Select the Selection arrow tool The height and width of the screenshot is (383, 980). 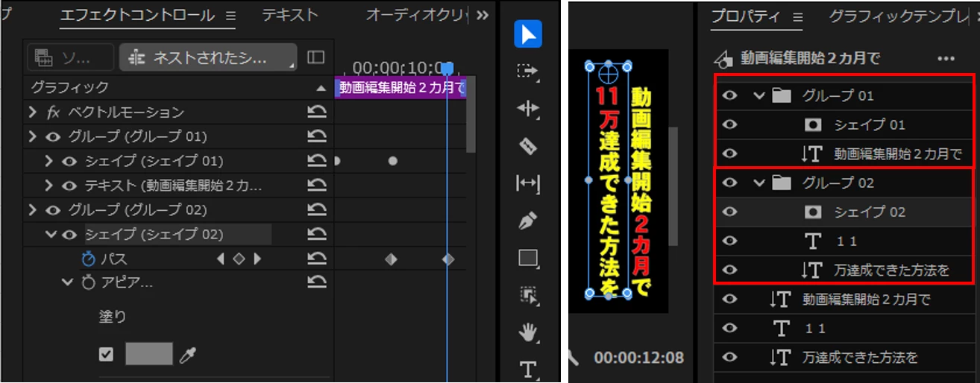pos(528,34)
